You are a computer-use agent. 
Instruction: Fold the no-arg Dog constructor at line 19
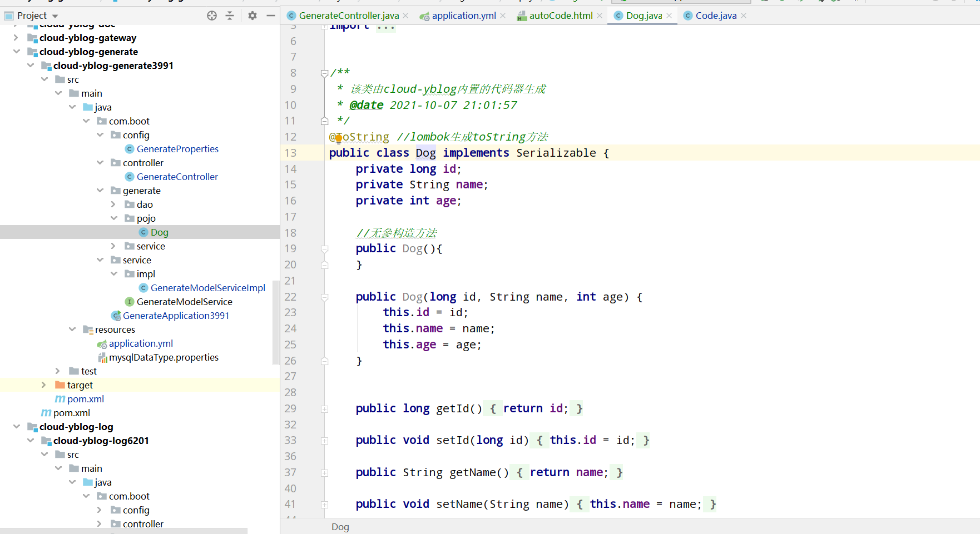324,249
